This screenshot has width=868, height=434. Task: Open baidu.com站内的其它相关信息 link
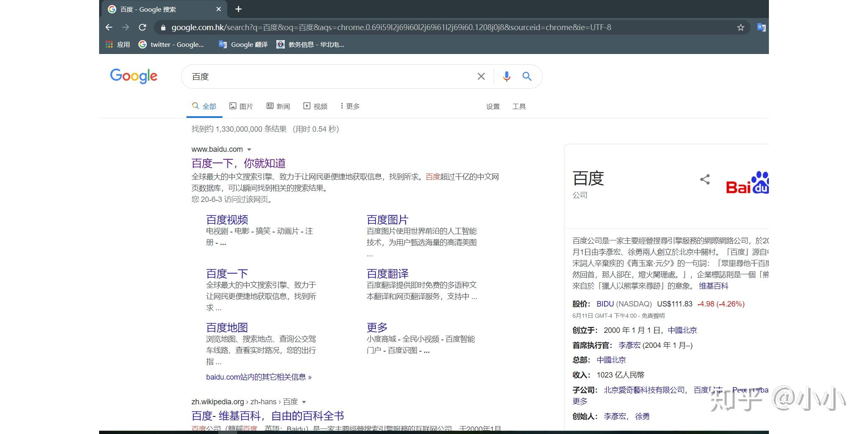259,377
